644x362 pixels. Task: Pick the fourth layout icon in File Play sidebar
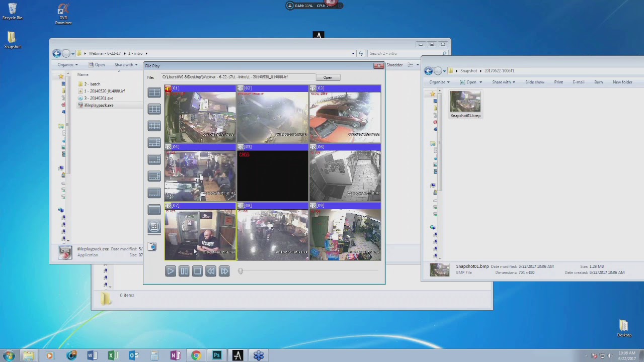154,143
